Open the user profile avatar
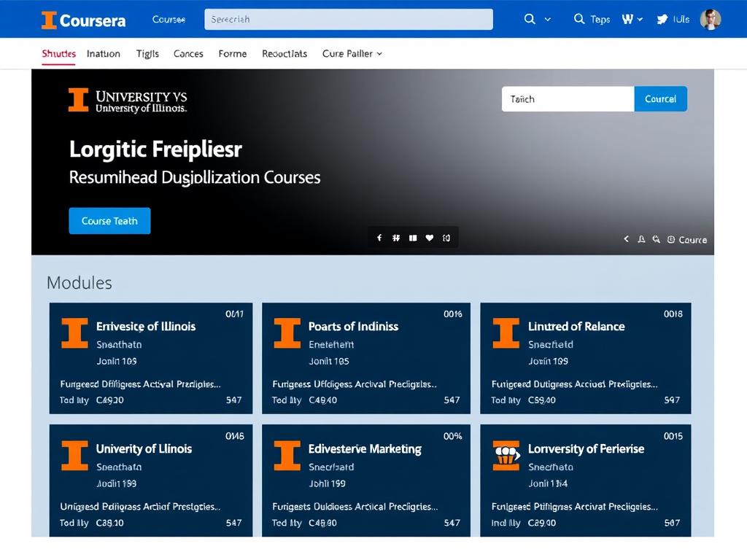Image resolution: width=747 pixels, height=560 pixels. click(711, 20)
